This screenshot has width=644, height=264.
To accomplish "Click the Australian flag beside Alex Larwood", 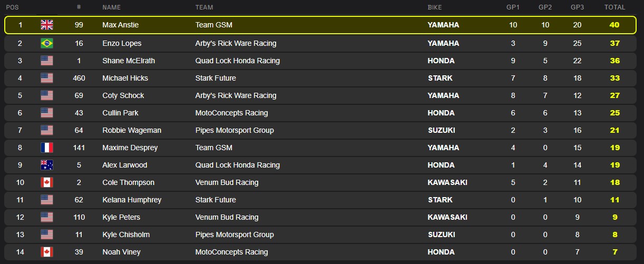I will coord(47,165).
